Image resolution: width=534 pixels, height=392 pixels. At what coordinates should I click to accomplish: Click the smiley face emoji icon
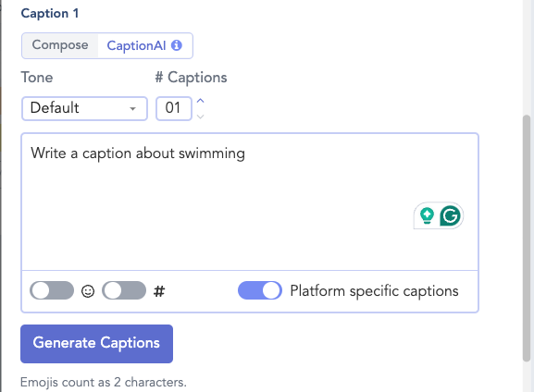pos(88,291)
